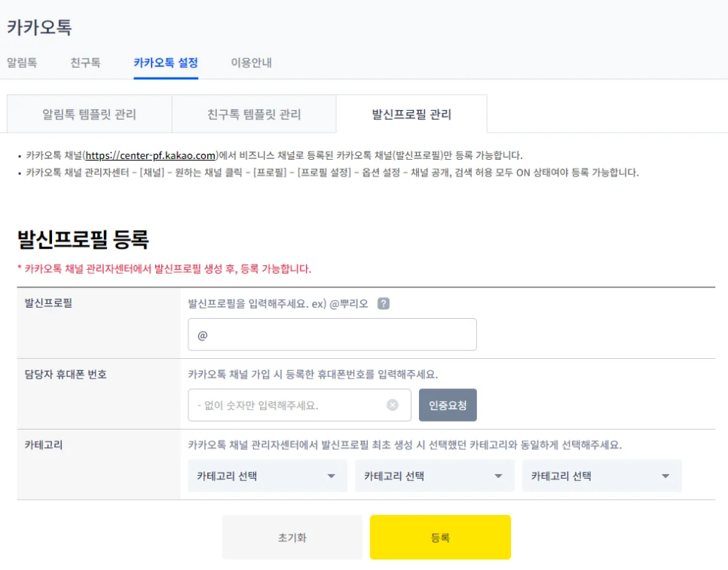This screenshot has width=728, height=570.
Task: Select the 발신프로필 관리 tab
Action: [411, 115]
